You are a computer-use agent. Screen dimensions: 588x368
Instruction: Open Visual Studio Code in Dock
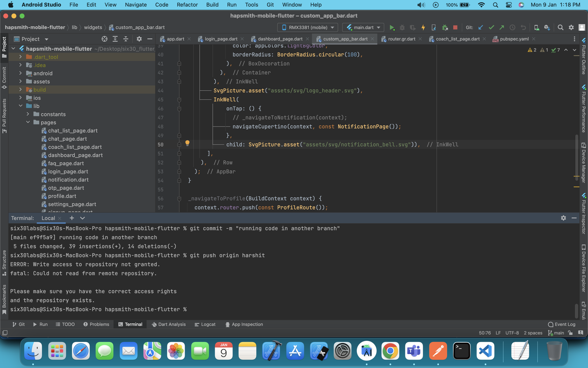pos(485,351)
